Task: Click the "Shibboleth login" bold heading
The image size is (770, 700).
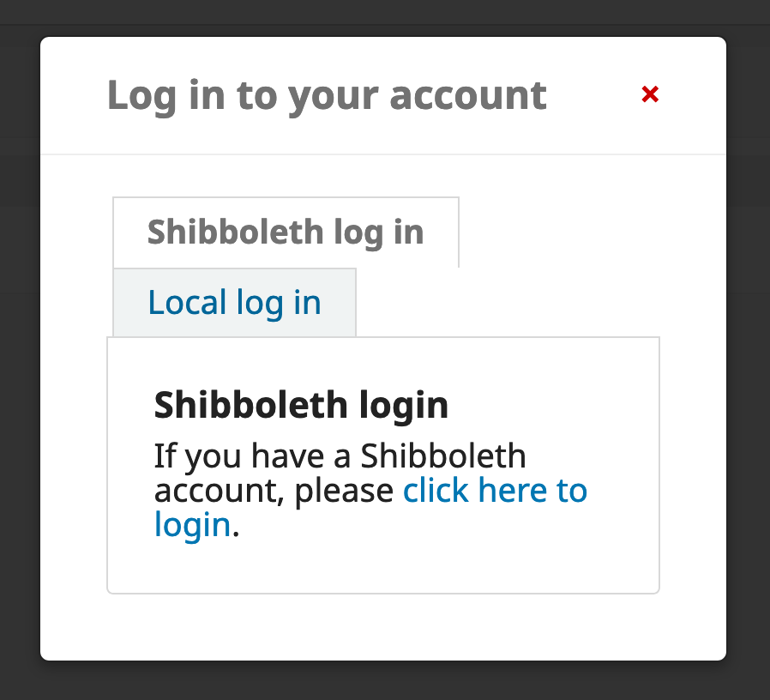Action: tap(301, 405)
